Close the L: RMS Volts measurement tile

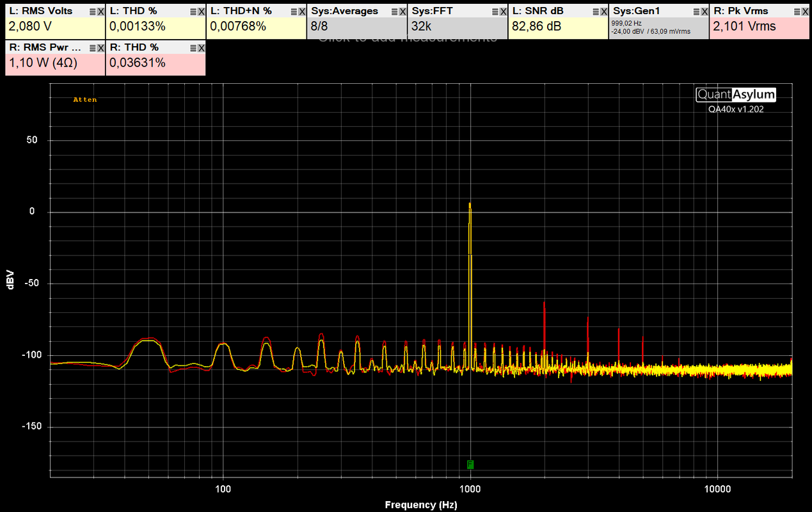[100, 12]
